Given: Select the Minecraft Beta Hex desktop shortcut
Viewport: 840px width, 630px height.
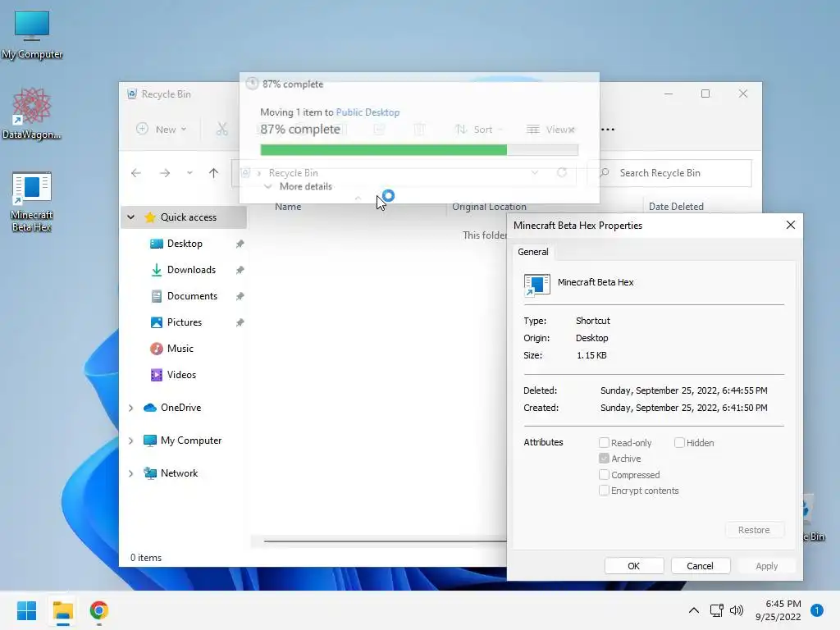Looking at the screenshot, I should pyautogui.click(x=32, y=202).
